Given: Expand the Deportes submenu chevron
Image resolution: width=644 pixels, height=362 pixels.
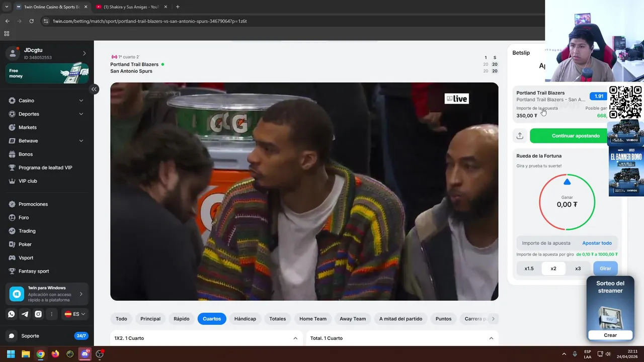Looking at the screenshot, I should (81, 114).
